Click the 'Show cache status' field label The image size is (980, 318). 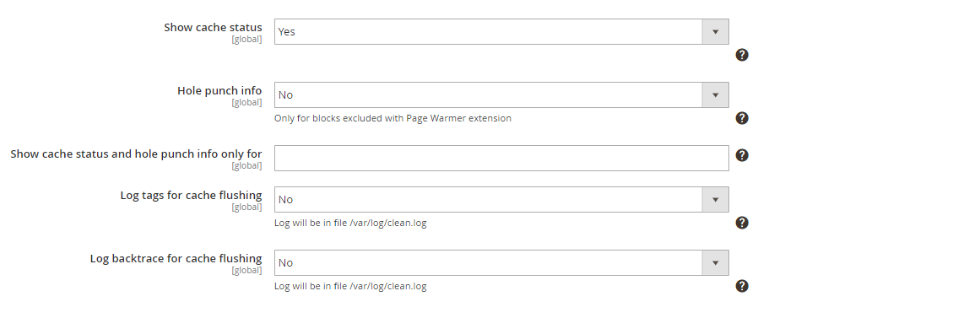[213, 28]
